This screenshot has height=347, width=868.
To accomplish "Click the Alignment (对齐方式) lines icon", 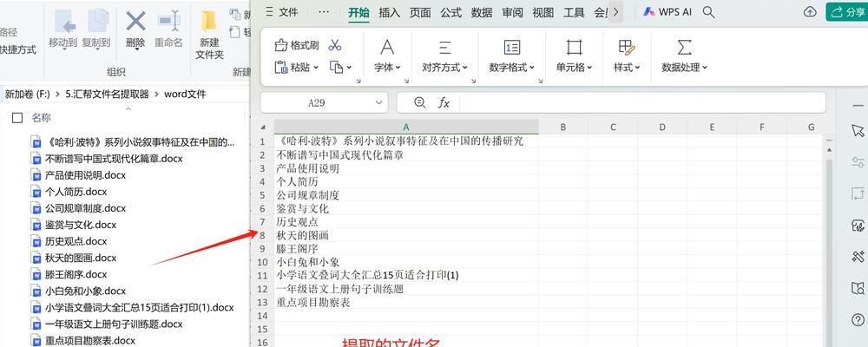I will pyautogui.click(x=444, y=47).
